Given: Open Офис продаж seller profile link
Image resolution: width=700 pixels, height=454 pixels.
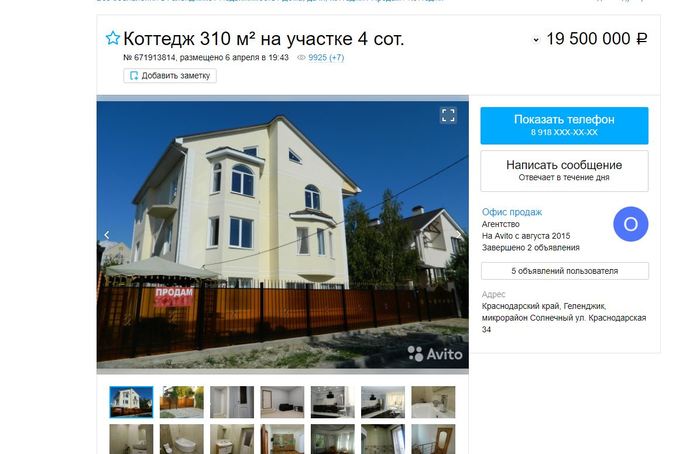Looking at the screenshot, I should click(512, 212).
